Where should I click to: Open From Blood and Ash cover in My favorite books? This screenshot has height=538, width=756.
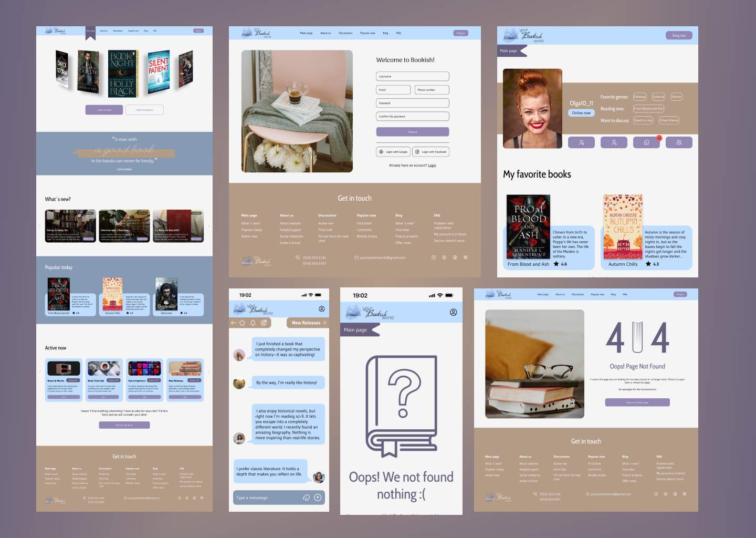(528, 227)
